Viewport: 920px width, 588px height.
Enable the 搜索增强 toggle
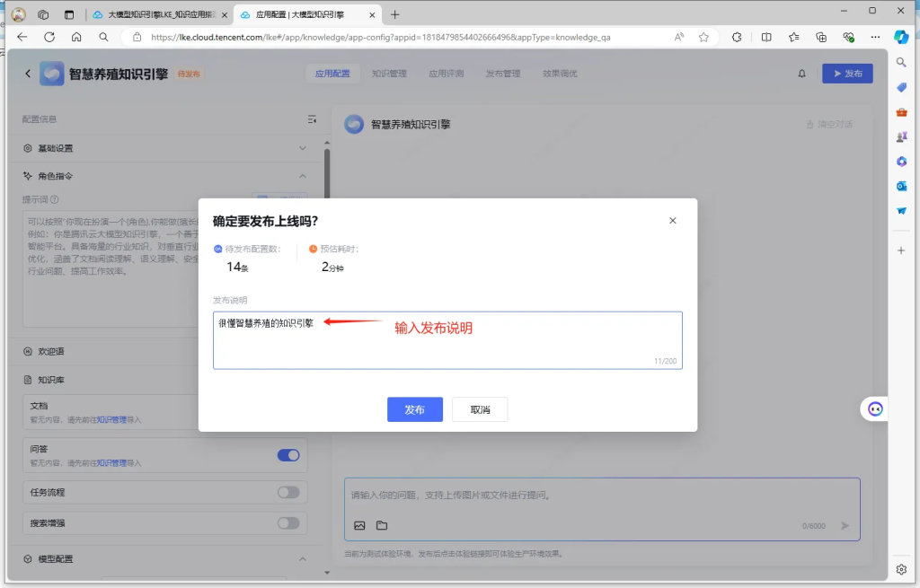[288, 522]
